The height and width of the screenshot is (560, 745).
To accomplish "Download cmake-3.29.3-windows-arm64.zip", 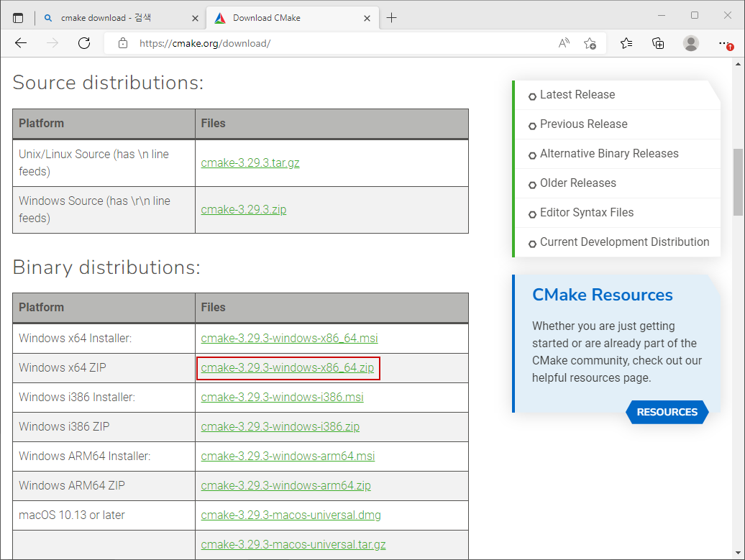I will pos(286,485).
